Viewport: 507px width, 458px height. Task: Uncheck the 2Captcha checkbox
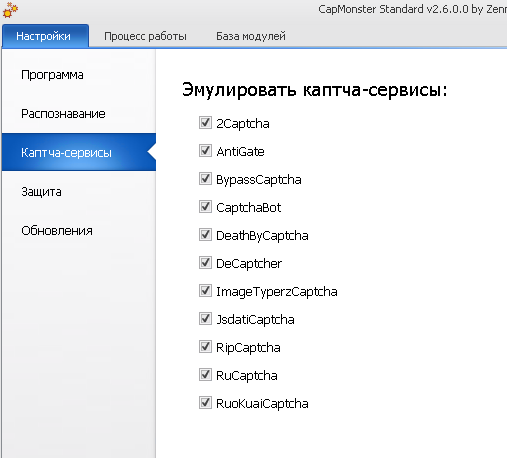click(205, 123)
